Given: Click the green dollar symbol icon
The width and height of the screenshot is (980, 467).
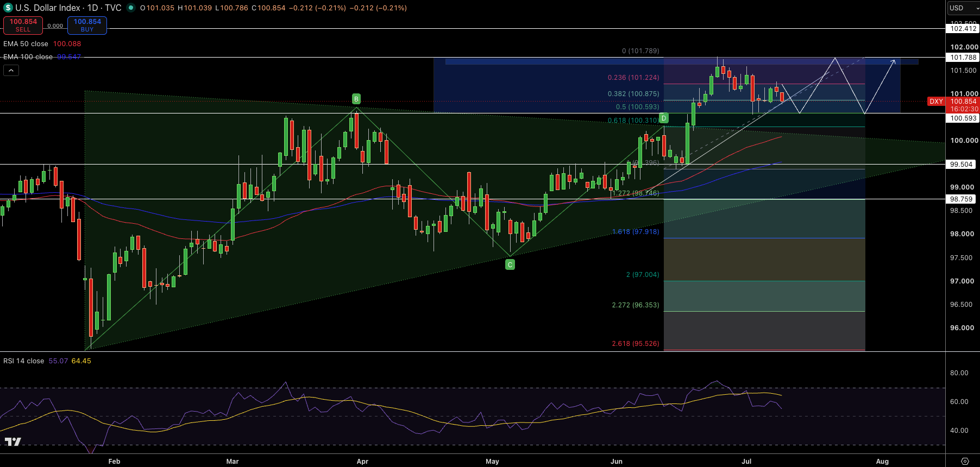Looking at the screenshot, I should pos(8,8).
